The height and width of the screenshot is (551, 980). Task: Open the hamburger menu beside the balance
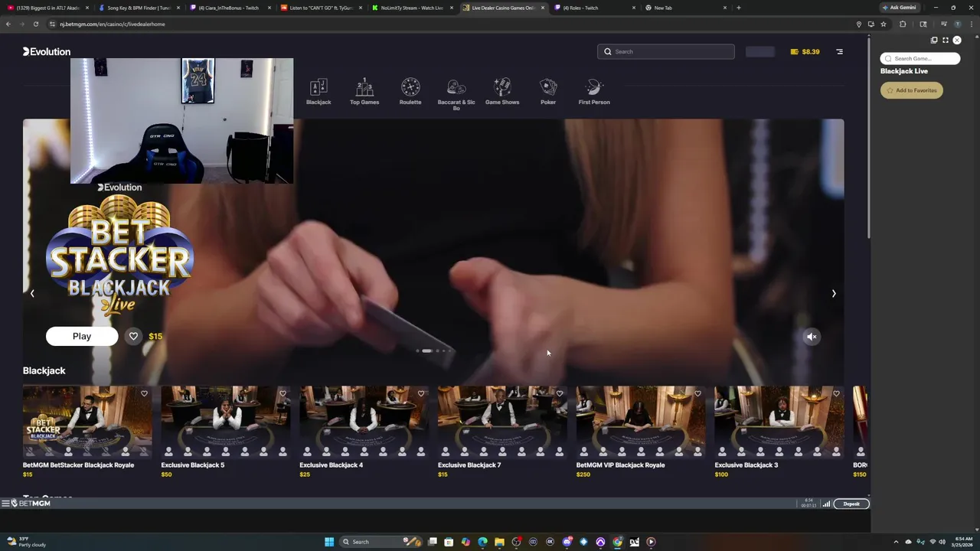click(x=839, y=51)
